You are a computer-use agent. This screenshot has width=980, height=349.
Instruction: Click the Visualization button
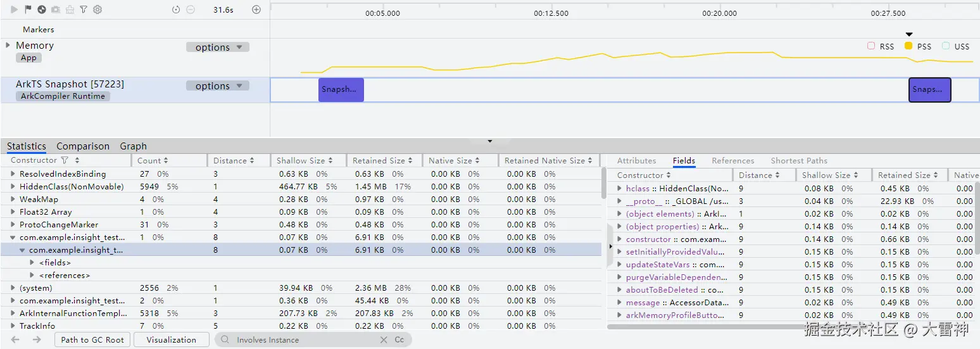coord(171,340)
